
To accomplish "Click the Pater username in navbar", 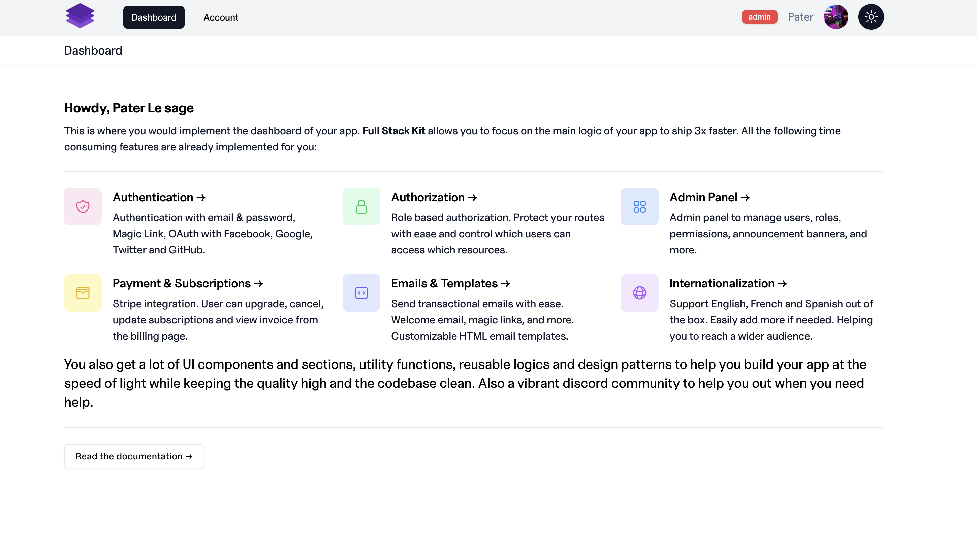I will (x=800, y=17).
